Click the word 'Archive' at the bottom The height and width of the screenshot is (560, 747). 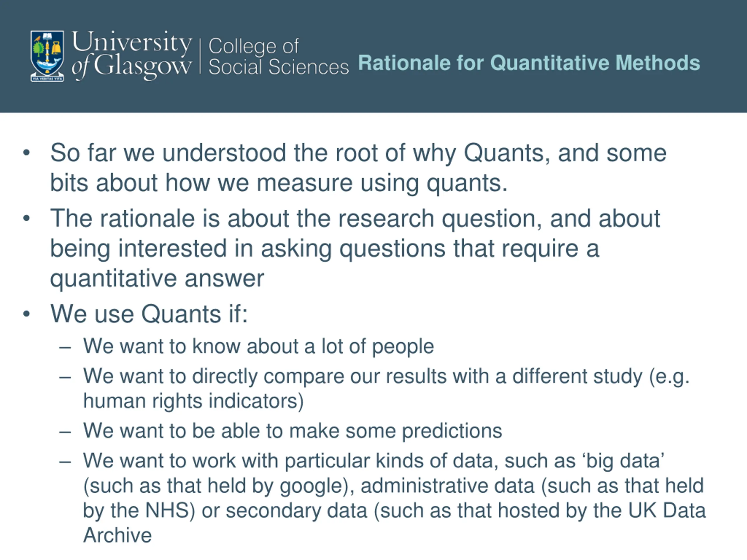pyautogui.click(x=118, y=535)
